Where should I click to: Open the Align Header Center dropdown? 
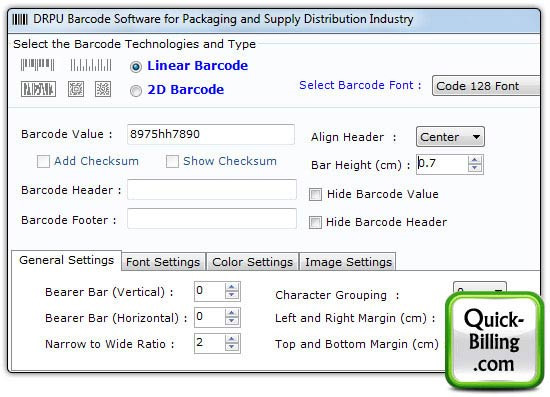450,137
